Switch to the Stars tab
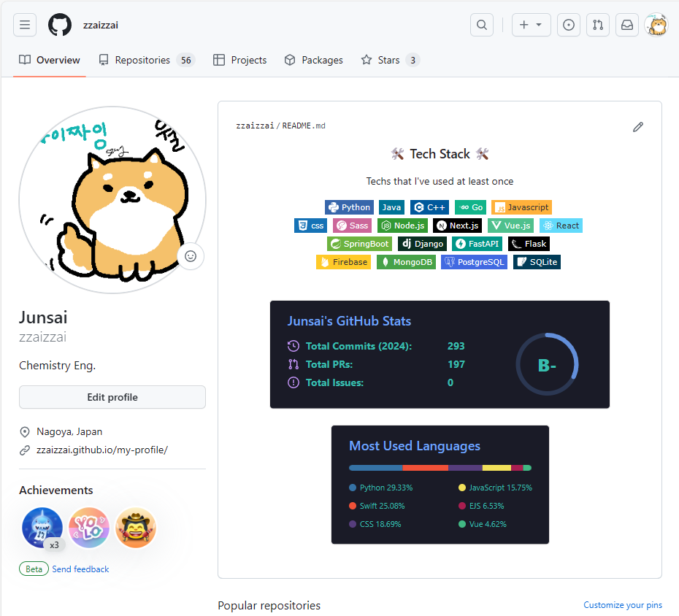This screenshot has height=616, width=679. (390, 60)
